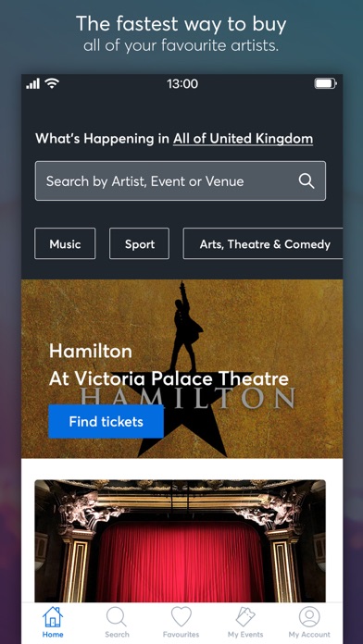Open My Events ticket icon
Screen dimensions: 363x644
(245, 616)
